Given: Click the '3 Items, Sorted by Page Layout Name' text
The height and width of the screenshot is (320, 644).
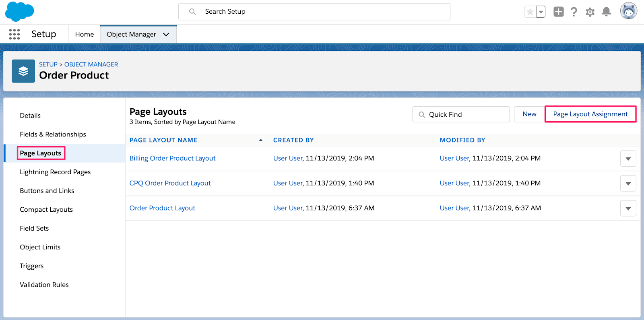Looking at the screenshot, I should pos(182,122).
